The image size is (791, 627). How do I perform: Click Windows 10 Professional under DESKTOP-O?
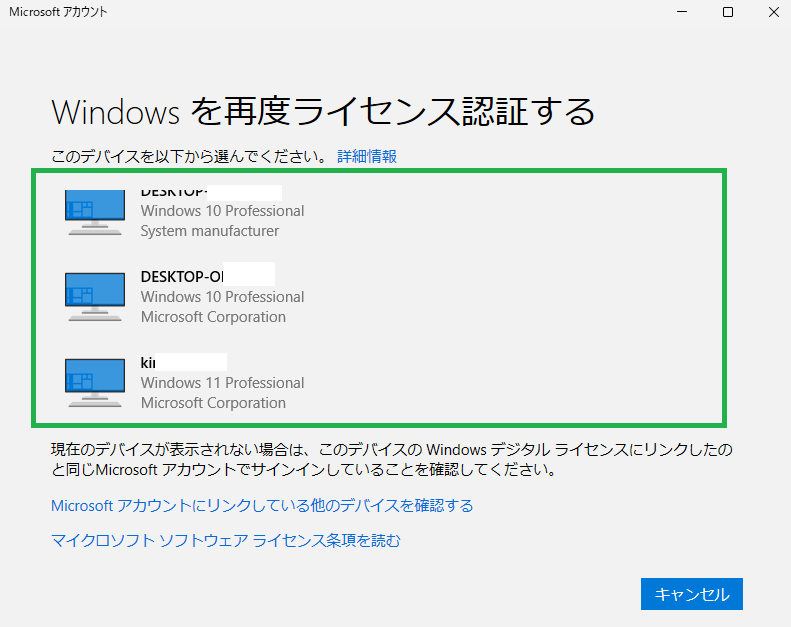tap(222, 297)
